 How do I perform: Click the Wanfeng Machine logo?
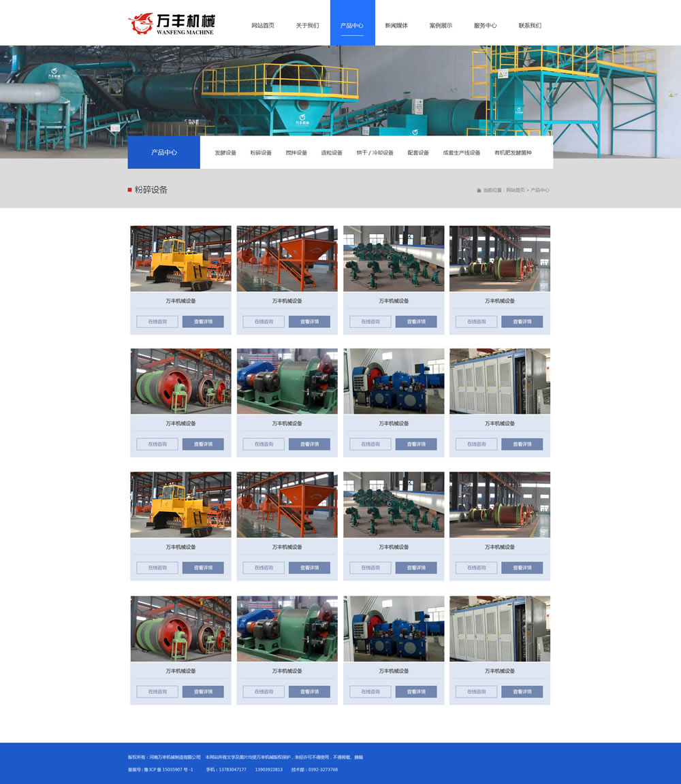pos(171,23)
